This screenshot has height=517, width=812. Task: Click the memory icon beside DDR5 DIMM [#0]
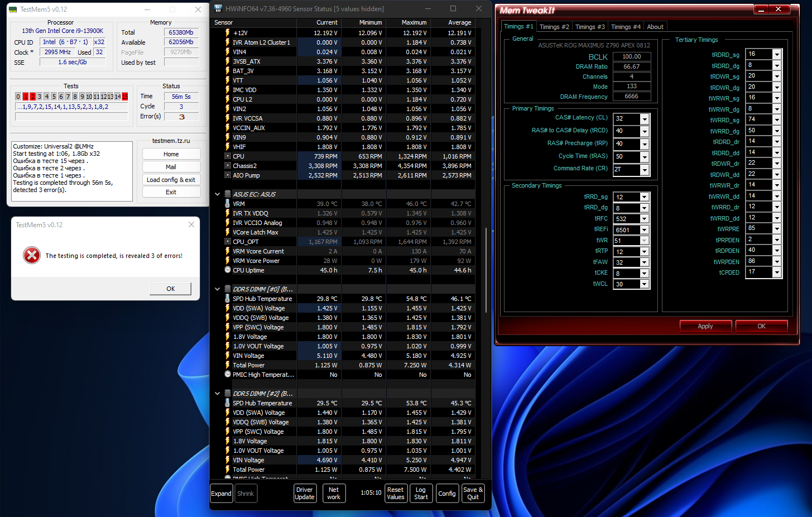pos(228,289)
